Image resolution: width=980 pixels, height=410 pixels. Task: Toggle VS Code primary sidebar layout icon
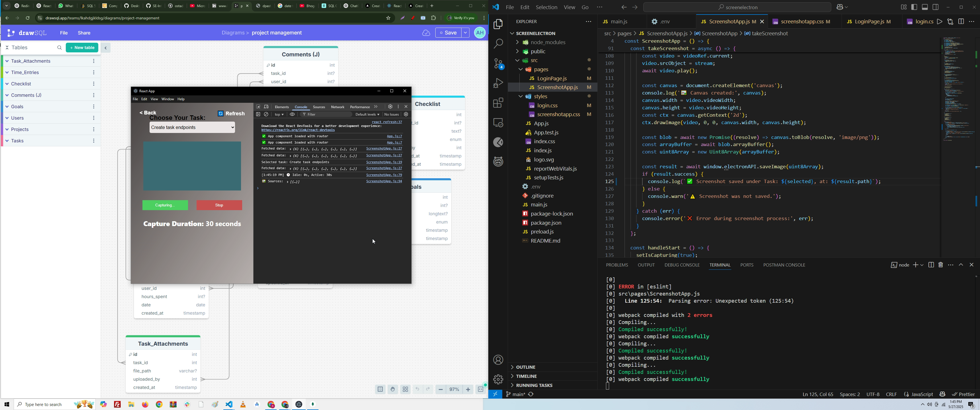914,7
